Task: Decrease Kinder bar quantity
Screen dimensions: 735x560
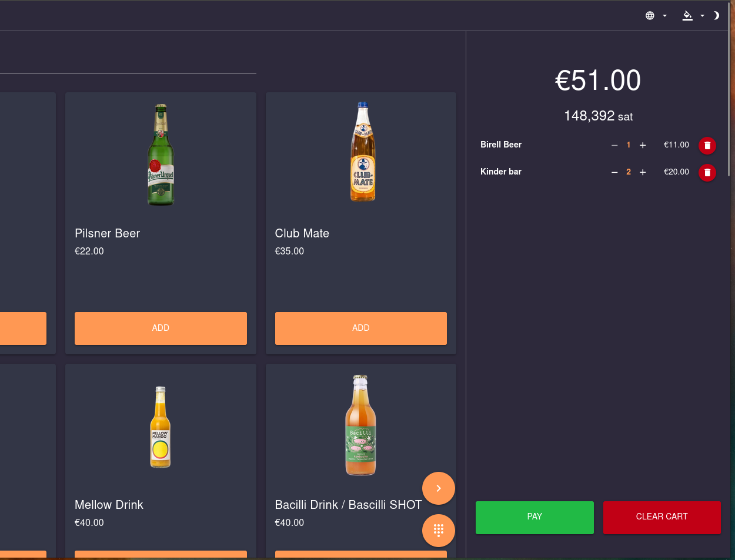Action: coord(614,172)
